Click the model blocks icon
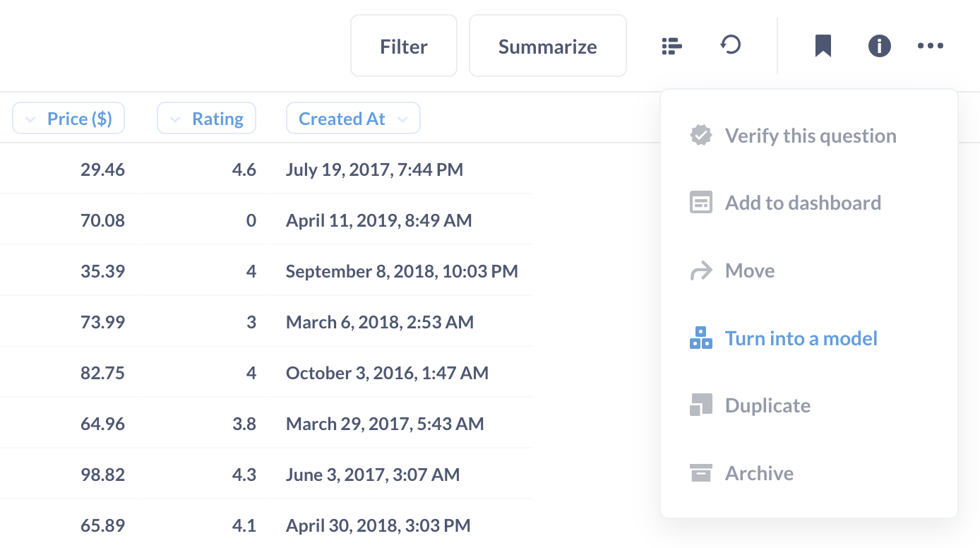Screen dimensions: 980x548 point(700,338)
